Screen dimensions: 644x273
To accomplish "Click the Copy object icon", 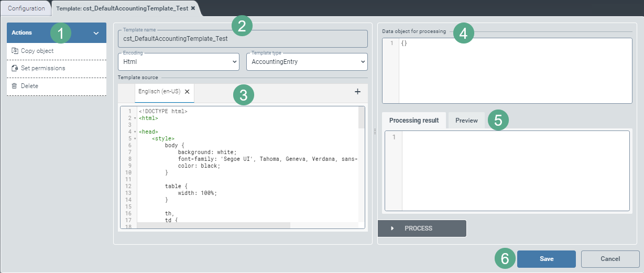I will [15, 51].
